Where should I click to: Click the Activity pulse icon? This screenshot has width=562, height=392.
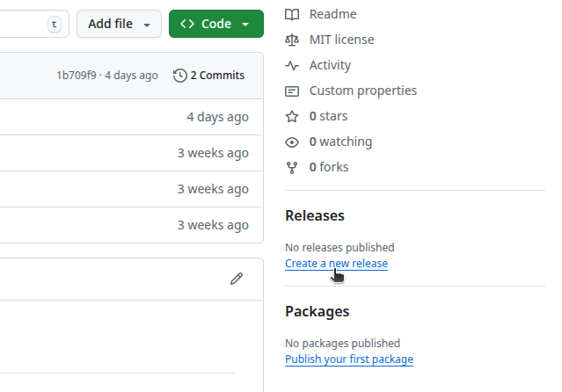(x=293, y=66)
